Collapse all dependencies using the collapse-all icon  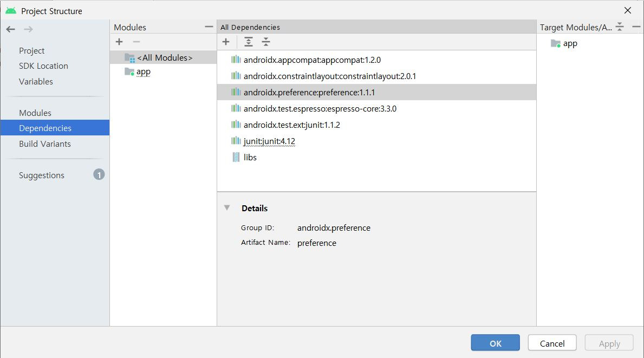pyautogui.click(x=265, y=42)
